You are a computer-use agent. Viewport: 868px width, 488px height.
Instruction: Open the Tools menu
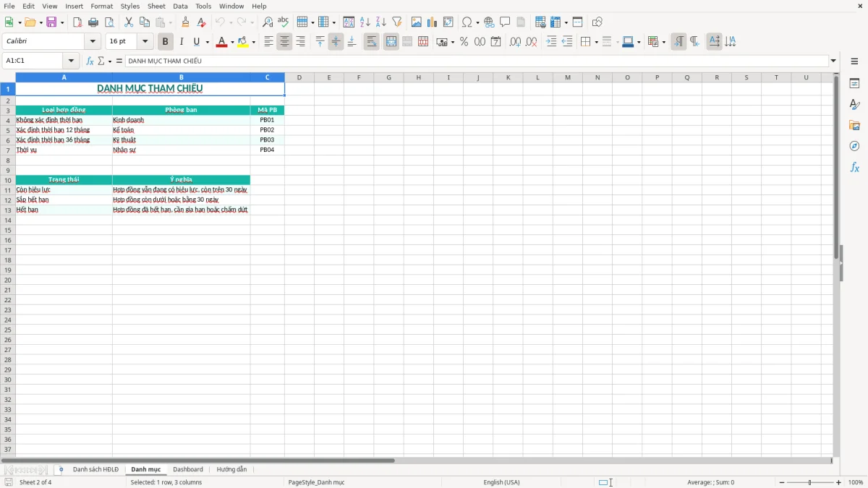point(203,6)
